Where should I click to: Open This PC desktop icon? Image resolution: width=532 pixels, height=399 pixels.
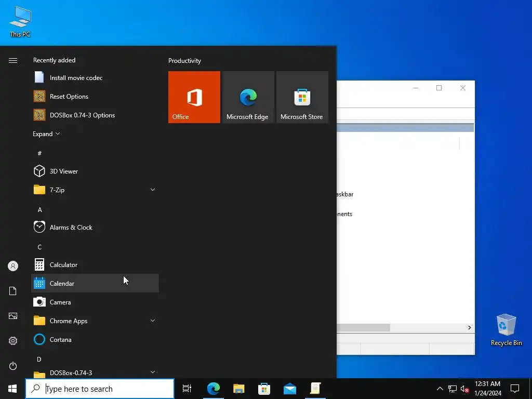(x=20, y=22)
